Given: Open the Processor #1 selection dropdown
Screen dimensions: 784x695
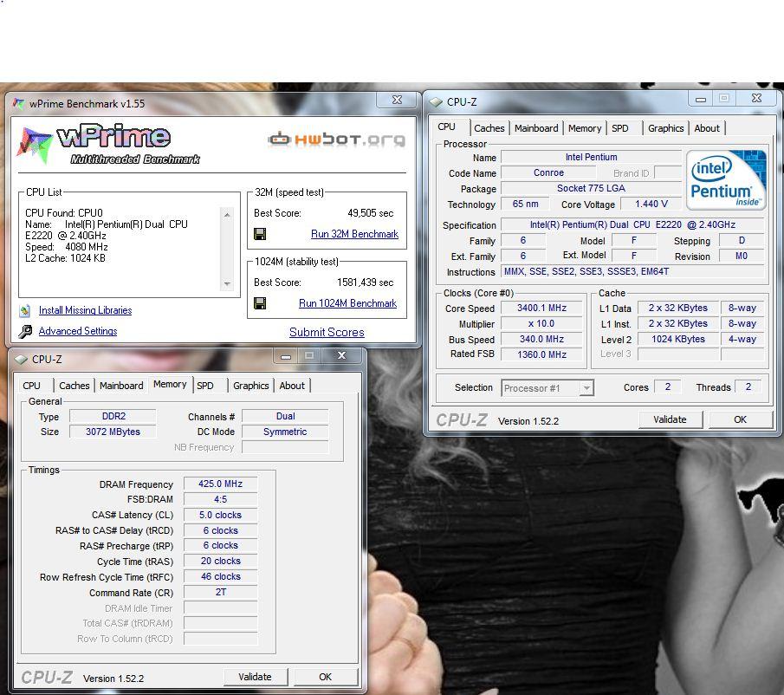Looking at the screenshot, I should pos(548,388).
